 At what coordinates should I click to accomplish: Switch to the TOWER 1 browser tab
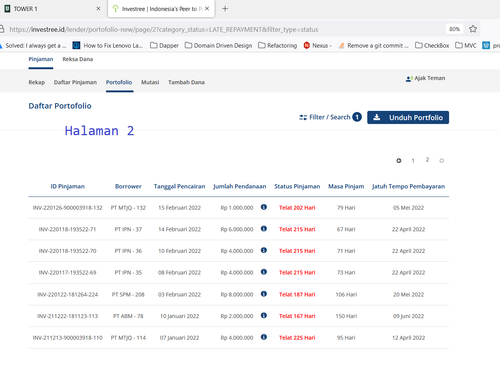[52, 9]
